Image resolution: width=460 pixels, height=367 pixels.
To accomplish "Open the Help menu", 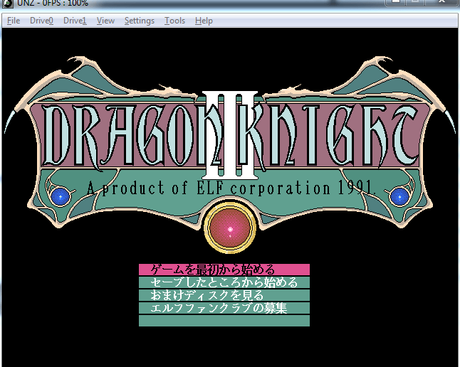I will (204, 21).
